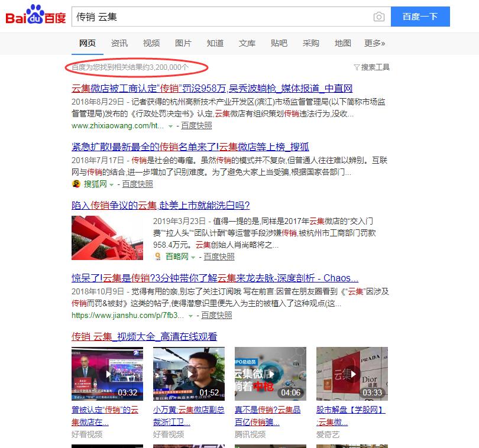Select the 网页 tab
The image size is (479, 448).
click(88, 43)
